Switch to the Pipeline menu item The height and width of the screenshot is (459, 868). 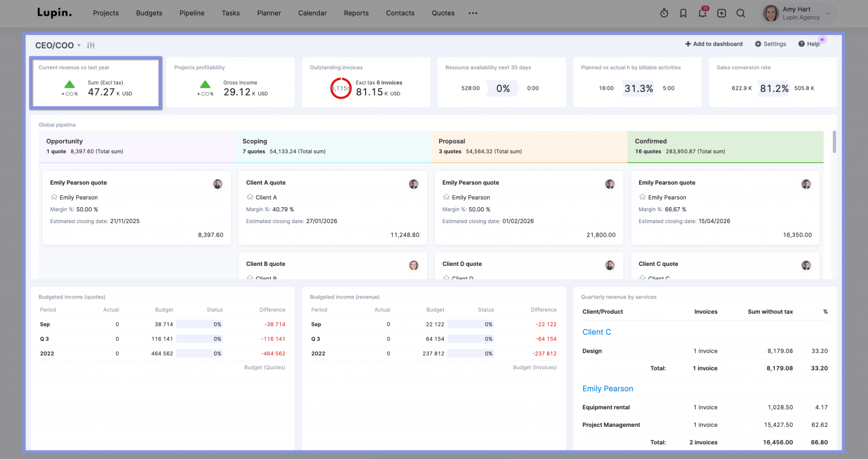192,12
